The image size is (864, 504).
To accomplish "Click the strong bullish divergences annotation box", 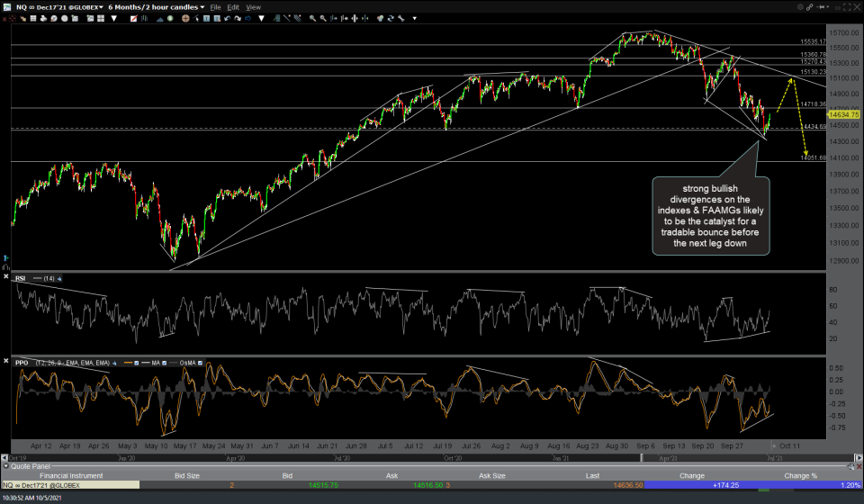I will click(710, 215).
